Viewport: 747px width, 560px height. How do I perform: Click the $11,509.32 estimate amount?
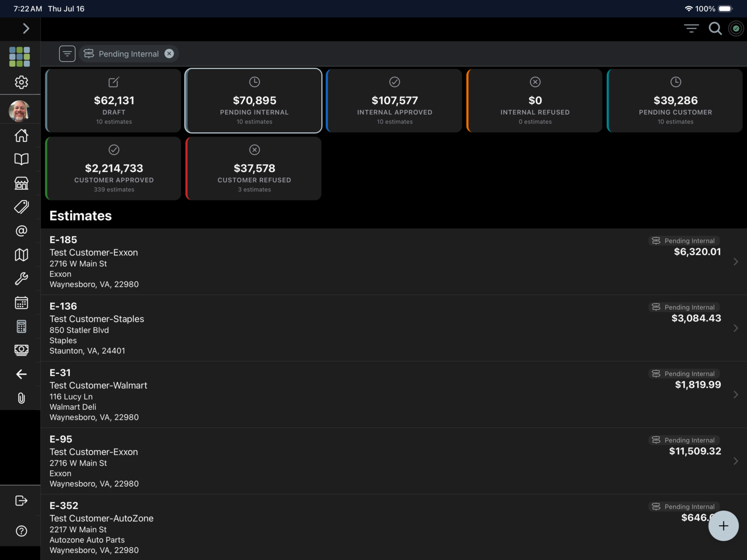[x=695, y=451]
